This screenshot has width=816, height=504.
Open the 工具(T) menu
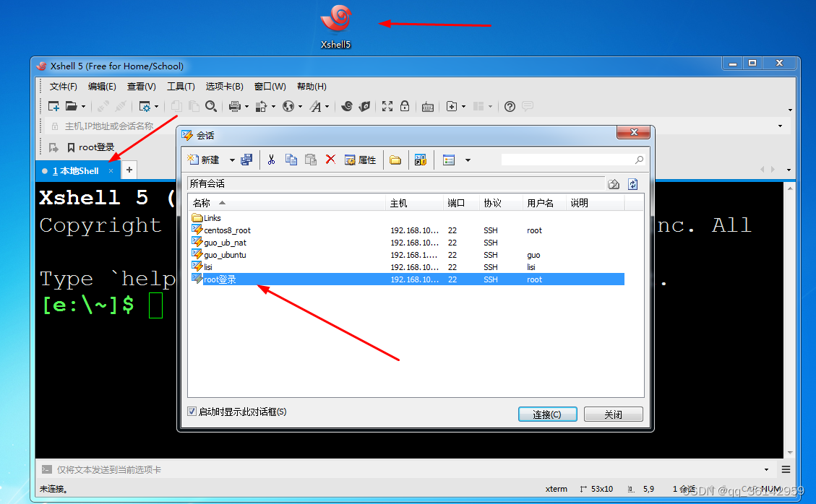tap(181, 87)
